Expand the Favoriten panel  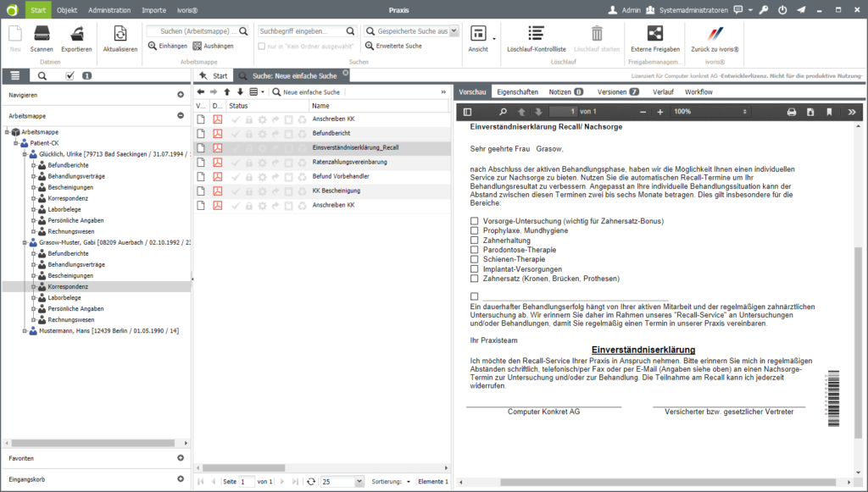(180, 458)
